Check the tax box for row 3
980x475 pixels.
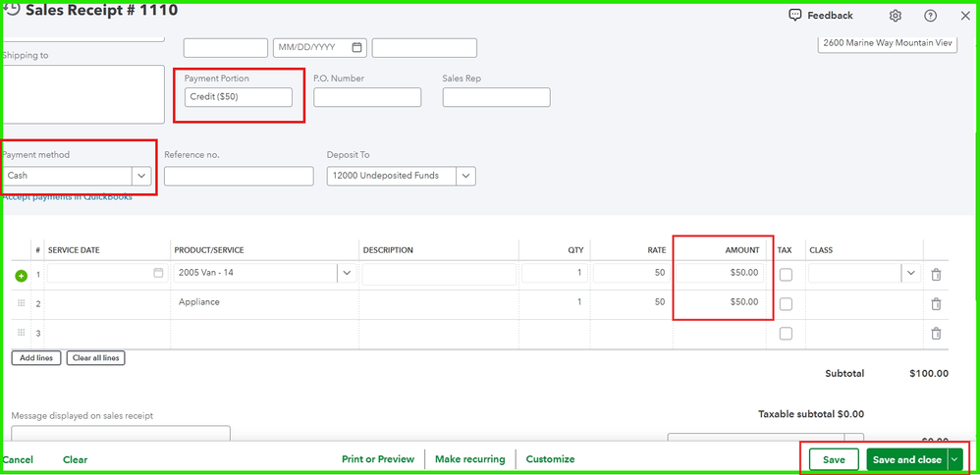786,334
